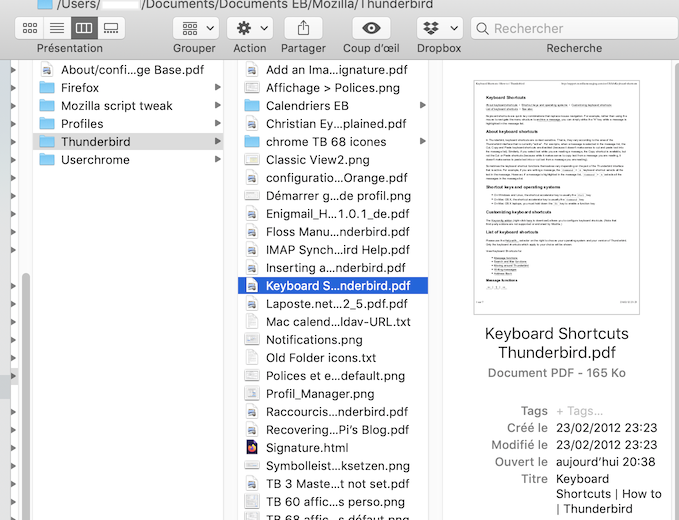This screenshot has width=679, height=520.
Task: Select TB 60 affic...s perso.png
Action: tap(333, 502)
